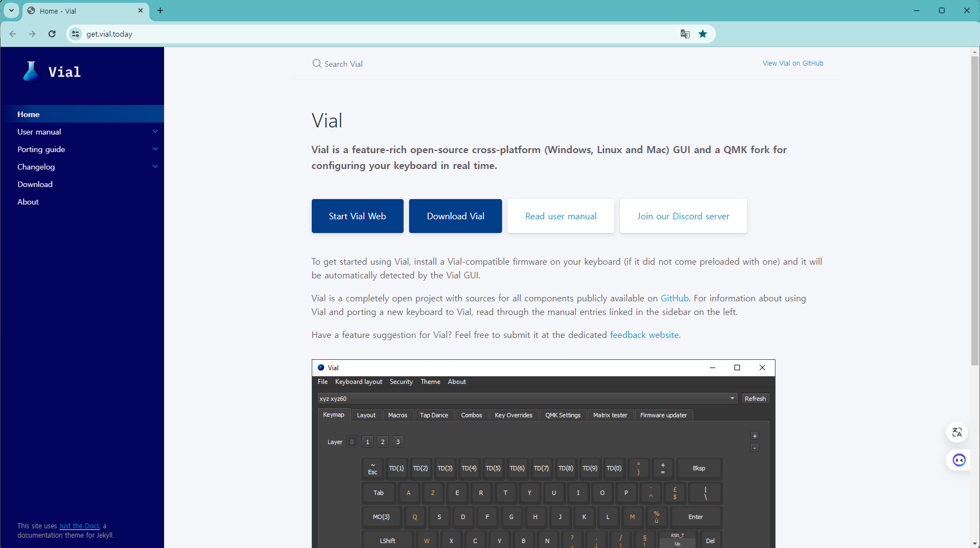980x548 pixels.
Task: Go back with the browser back arrow
Action: (x=13, y=34)
